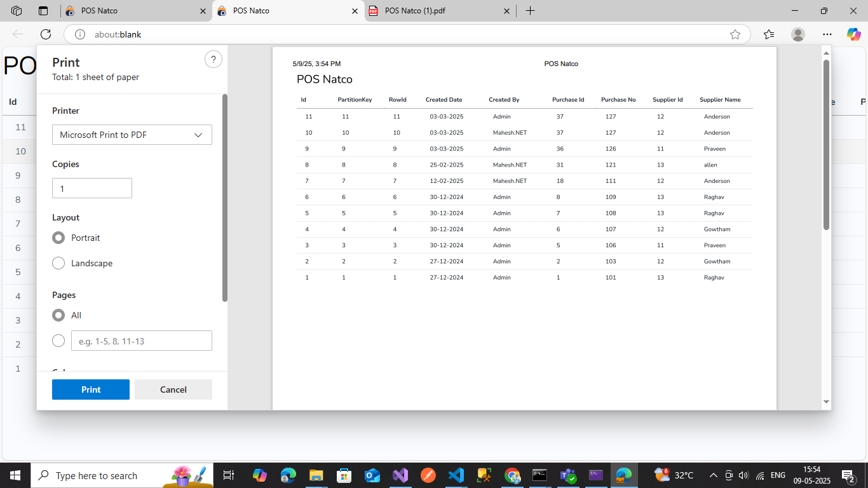
Task: Open the browser profile avatar icon
Action: (x=798, y=34)
